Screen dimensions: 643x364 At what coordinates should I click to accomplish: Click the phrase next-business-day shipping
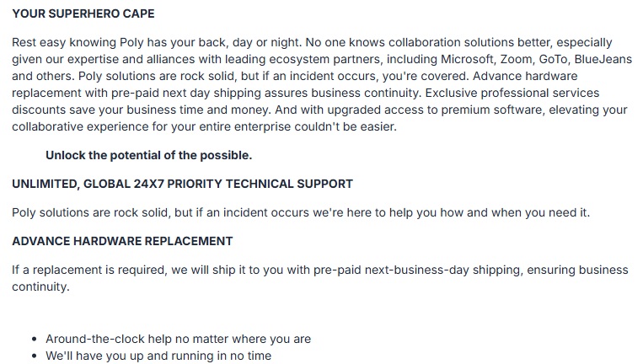(x=444, y=270)
